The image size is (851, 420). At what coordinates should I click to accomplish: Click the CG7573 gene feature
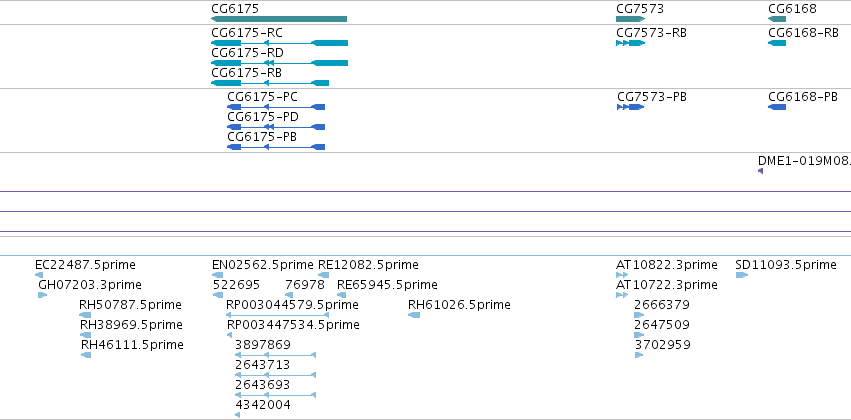tap(631, 19)
